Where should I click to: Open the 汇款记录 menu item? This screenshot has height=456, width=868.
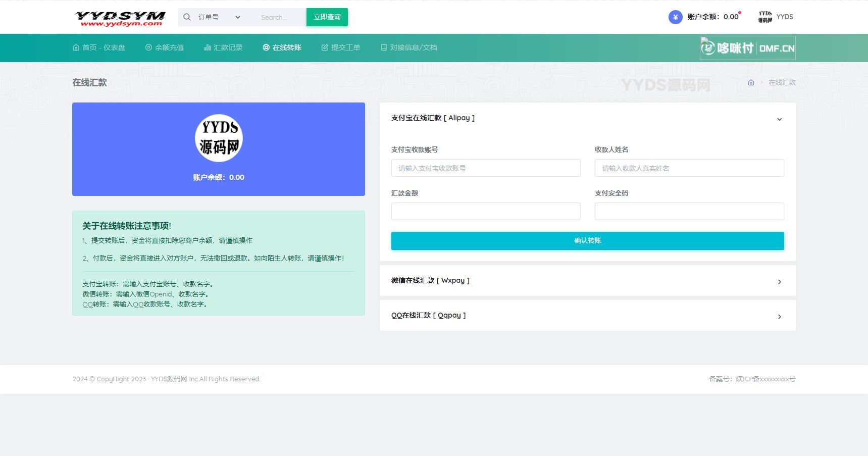pos(223,47)
